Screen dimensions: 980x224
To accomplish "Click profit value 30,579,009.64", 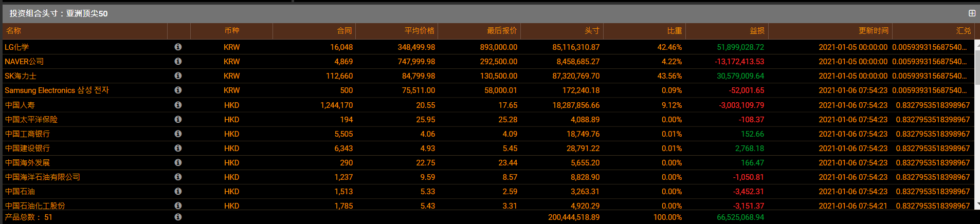I will 740,76.
